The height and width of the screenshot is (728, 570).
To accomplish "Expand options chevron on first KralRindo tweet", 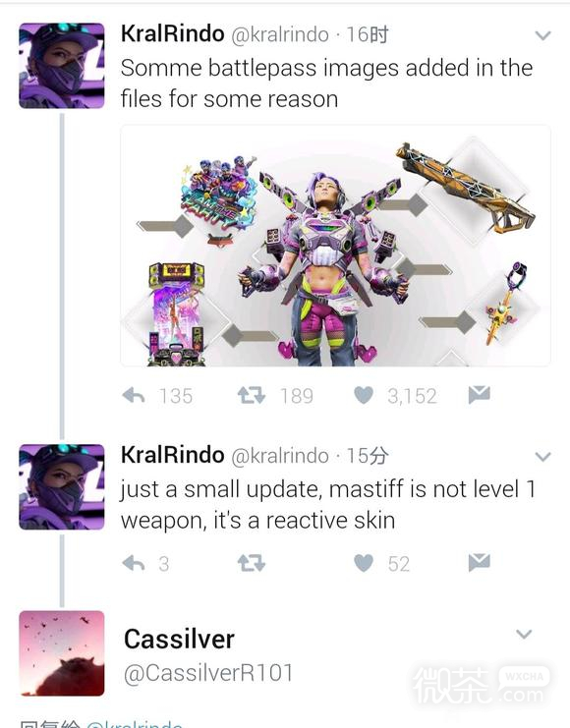I will pyautogui.click(x=542, y=35).
